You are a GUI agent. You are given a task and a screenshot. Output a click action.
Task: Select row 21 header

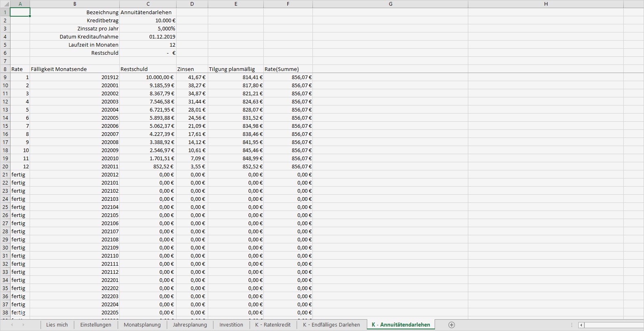tap(5, 174)
